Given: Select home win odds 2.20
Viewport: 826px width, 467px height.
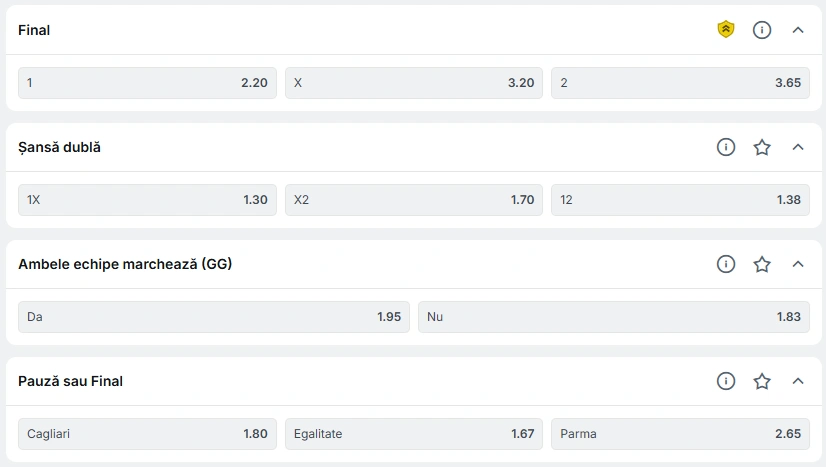Looking at the screenshot, I should point(148,83).
